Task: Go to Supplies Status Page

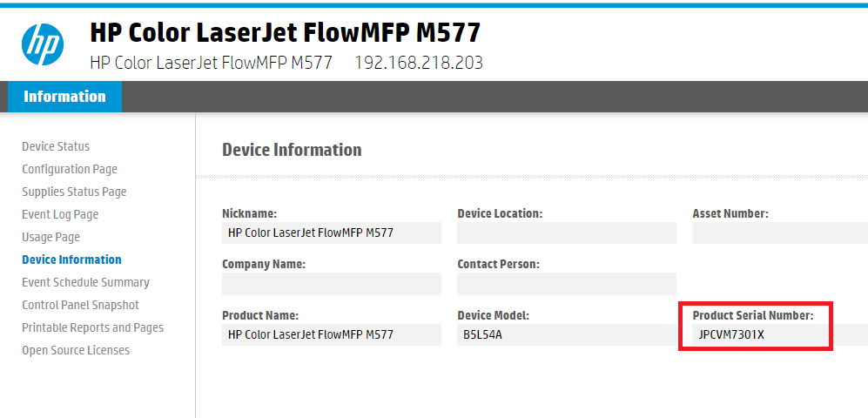Action: coord(74,192)
